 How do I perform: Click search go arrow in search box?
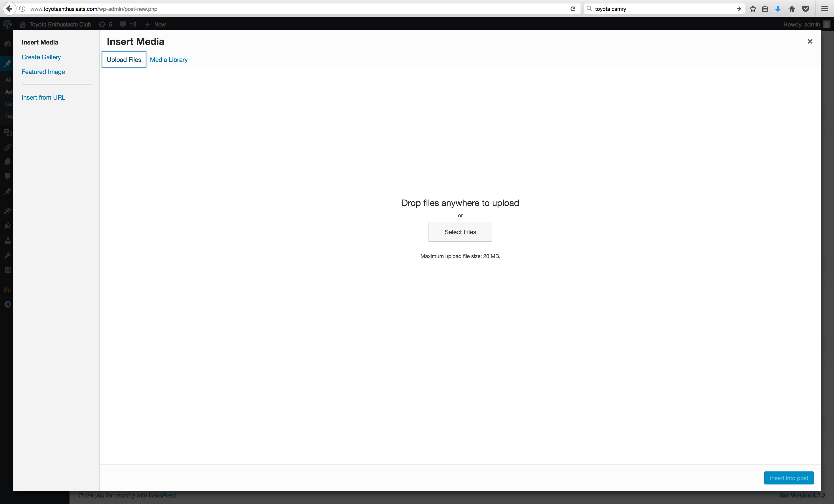[739, 9]
